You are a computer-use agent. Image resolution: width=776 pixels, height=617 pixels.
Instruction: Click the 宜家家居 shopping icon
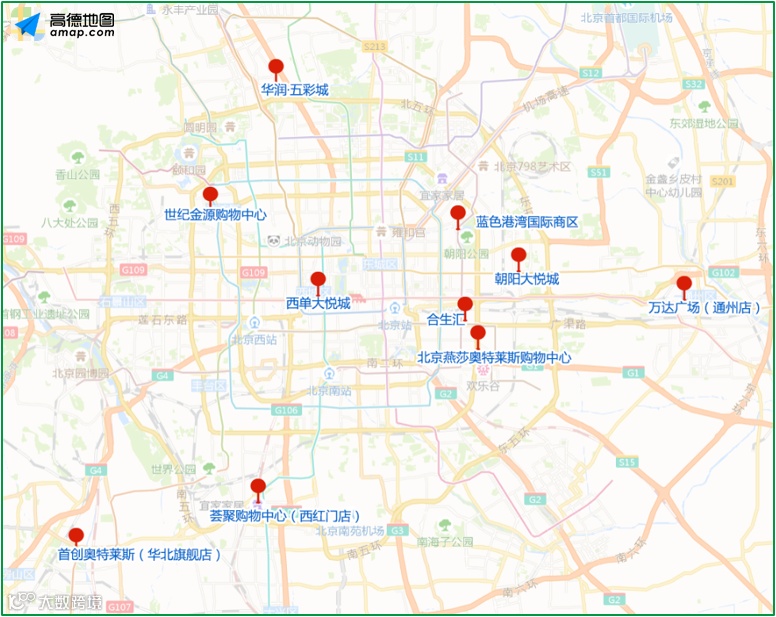441,179
